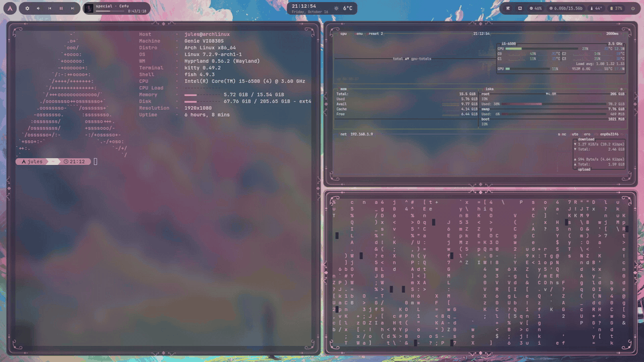Select network interface enp0s31f6 in btop
Viewport: 644px width, 362px height.
point(609,134)
